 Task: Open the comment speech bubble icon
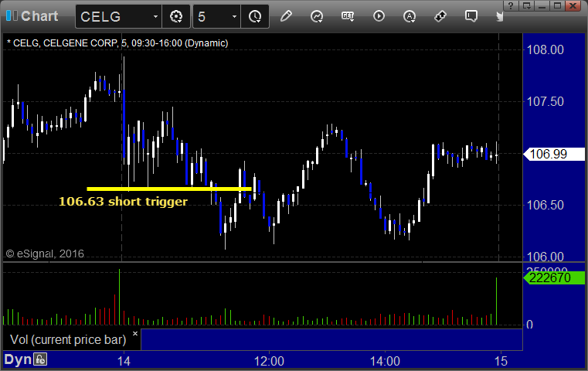click(x=471, y=16)
